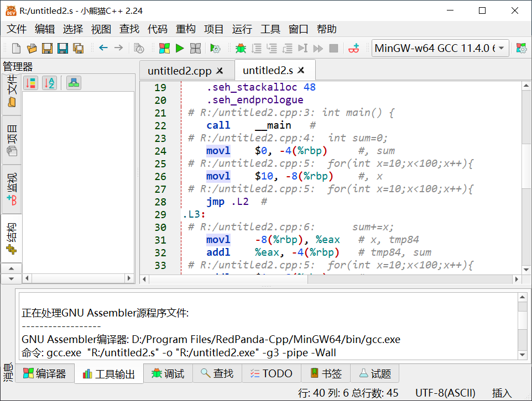Close the untitled2.s tab
532x401 pixels.
coord(301,70)
